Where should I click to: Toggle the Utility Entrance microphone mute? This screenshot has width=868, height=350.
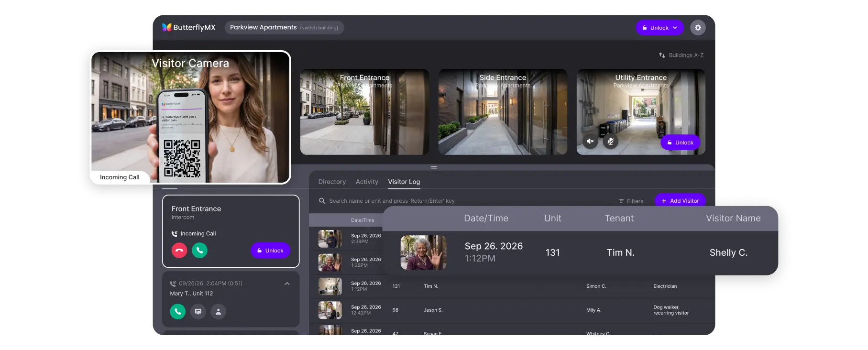[610, 142]
